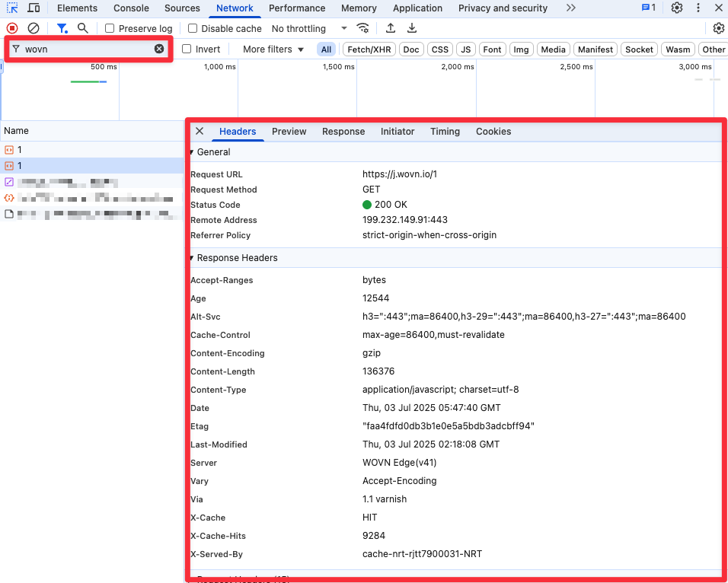
Task: Click the export HAR download icon
Action: (412, 28)
